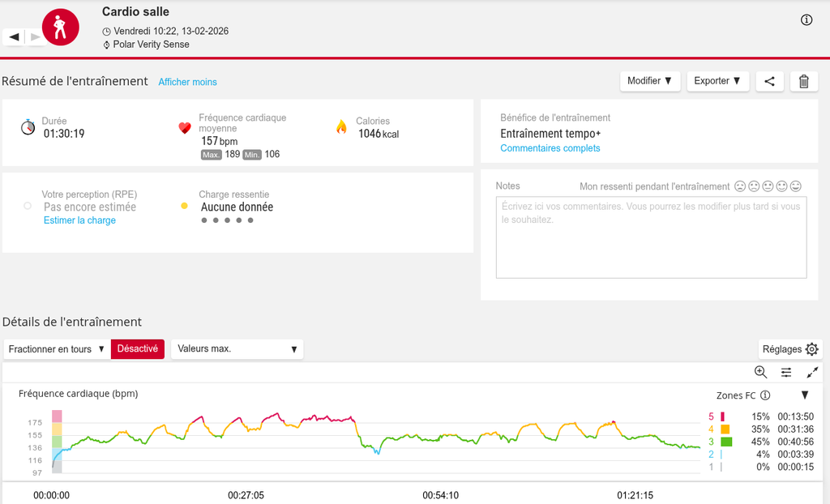Select the saddest feeling face
The height and width of the screenshot is (504, 830).
pyautogui.click(x=740, y=186)
